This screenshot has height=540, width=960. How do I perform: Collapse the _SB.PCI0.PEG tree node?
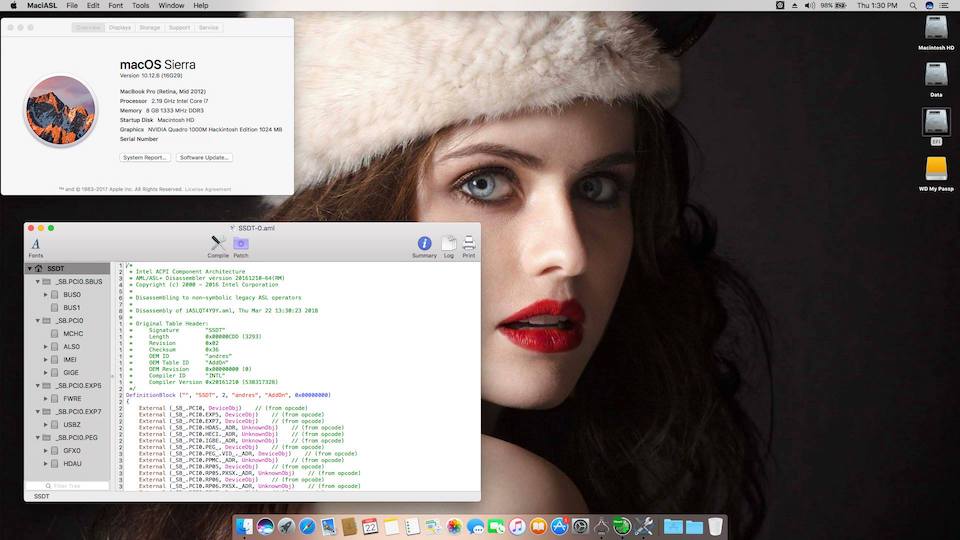[x=36, y=437]
